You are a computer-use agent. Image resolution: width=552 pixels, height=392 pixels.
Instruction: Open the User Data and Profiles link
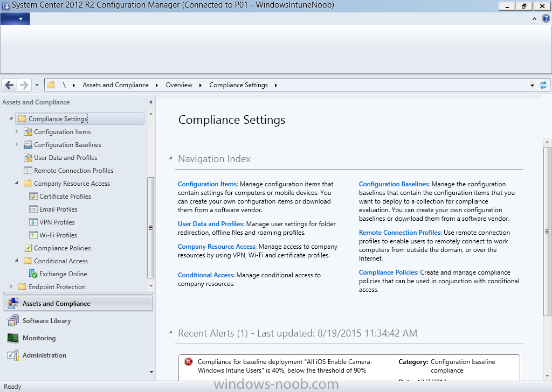click(211, 224)
